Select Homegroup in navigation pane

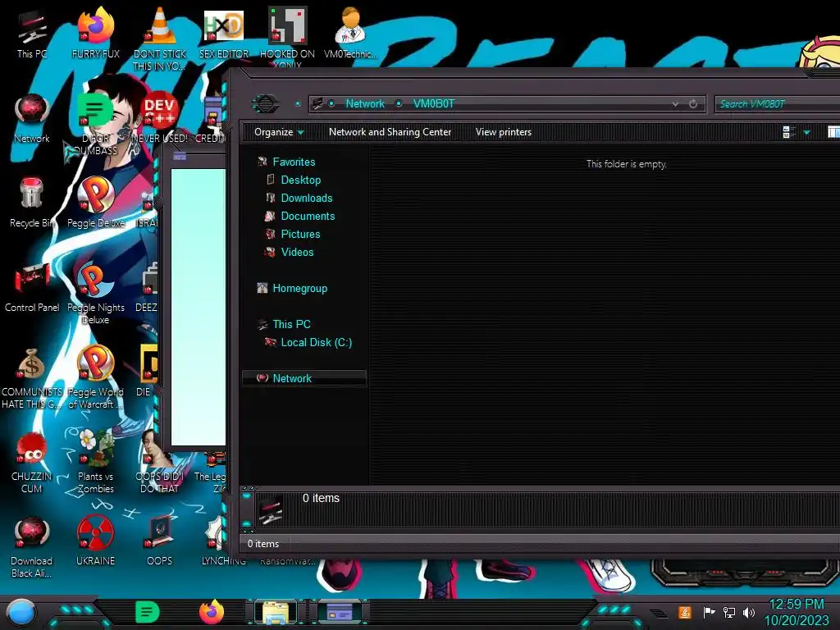coord(299,288)
